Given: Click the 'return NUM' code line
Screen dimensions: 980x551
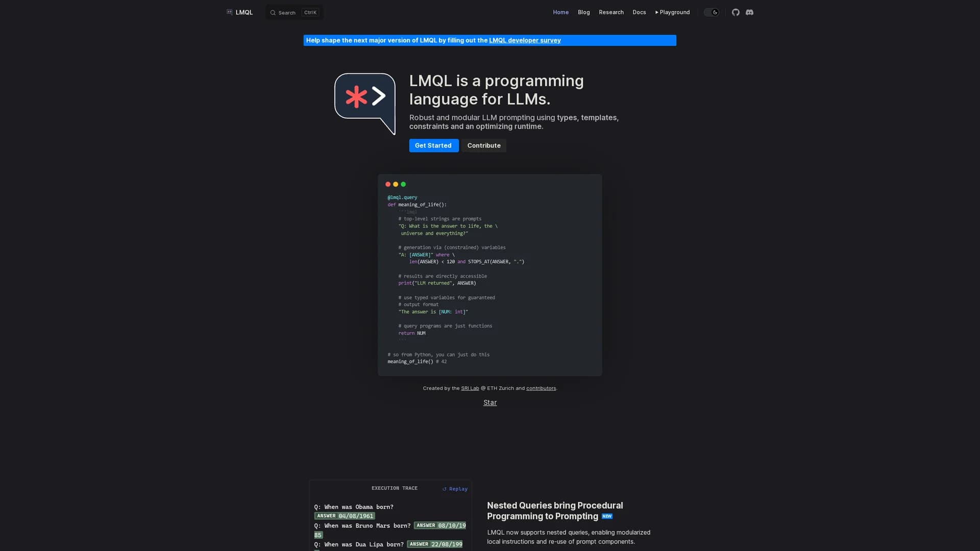Looking at the screenshot, I should point(412,333).
